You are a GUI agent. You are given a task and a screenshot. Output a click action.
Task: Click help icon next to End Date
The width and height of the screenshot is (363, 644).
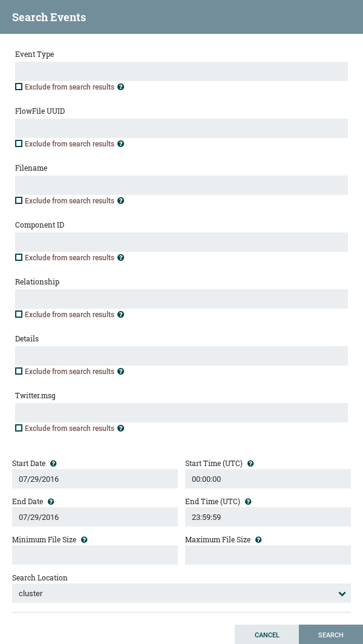click(51, 502)
